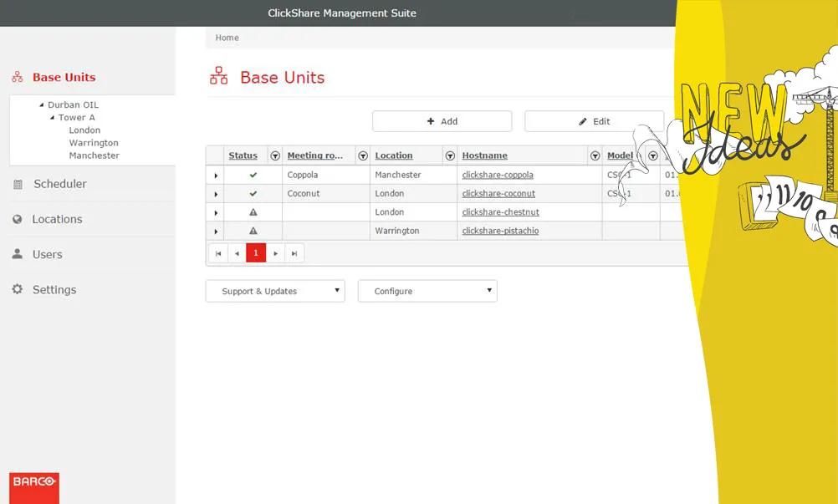838x504 pixels.
Task: Collapse the Durban OIL tree node
Action: coord(42,105)
